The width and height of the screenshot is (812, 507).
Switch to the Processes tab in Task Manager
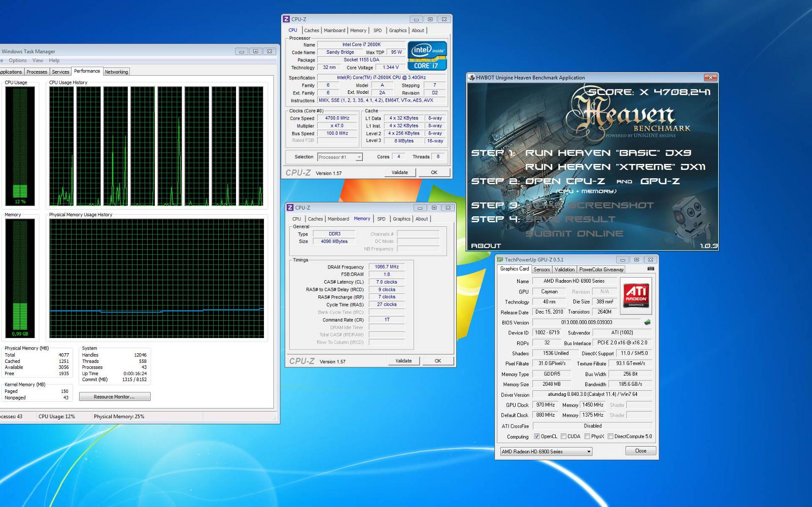(x=37, y=72)
